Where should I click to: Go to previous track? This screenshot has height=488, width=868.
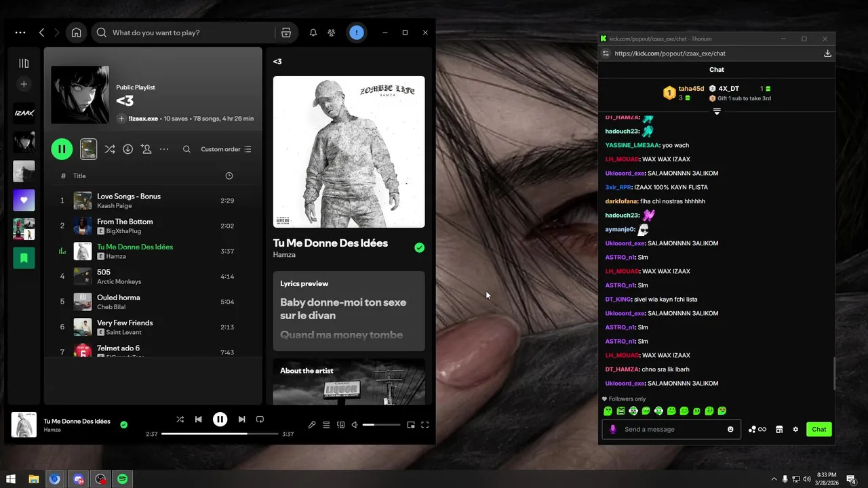point(198,420)
